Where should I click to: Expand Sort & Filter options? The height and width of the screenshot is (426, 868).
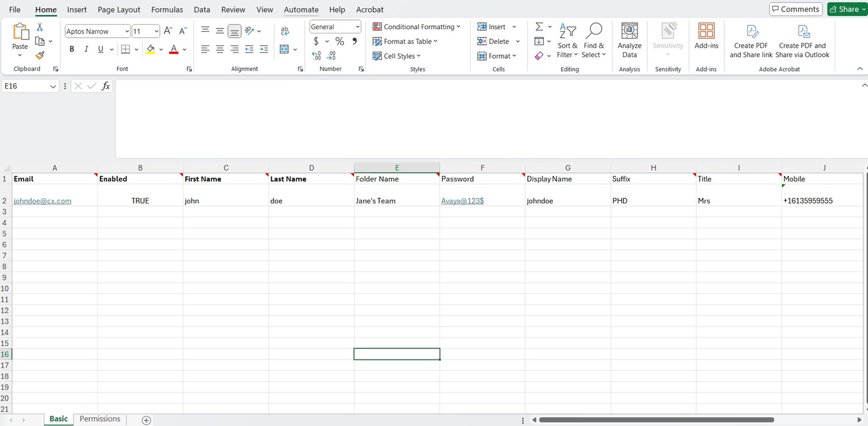567,41
